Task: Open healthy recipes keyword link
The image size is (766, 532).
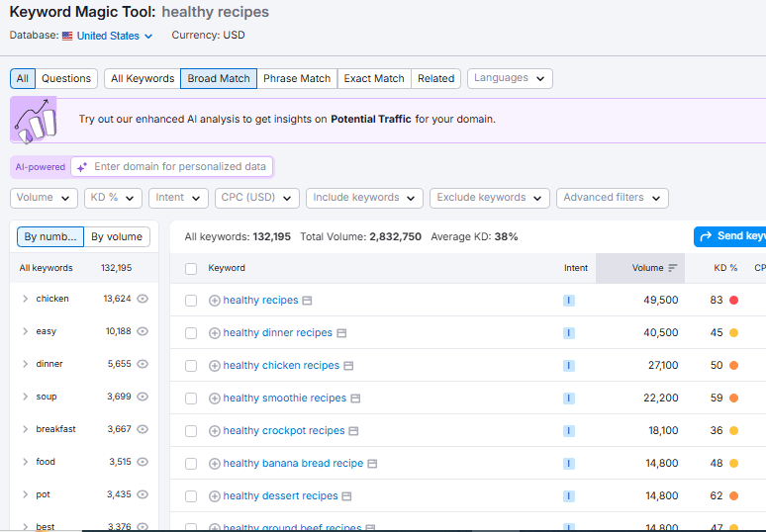Action: 260,301
